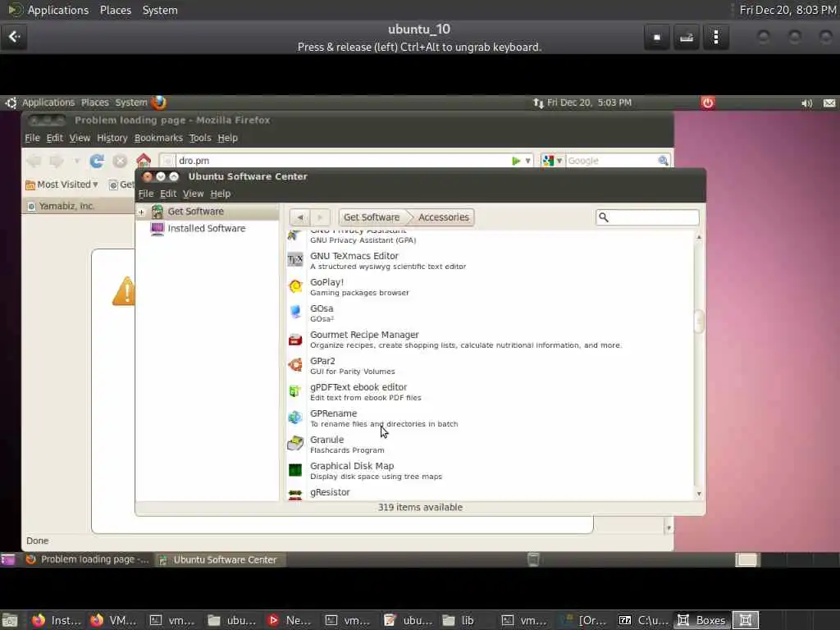Click the Firefox reload icon

point(97,161)
